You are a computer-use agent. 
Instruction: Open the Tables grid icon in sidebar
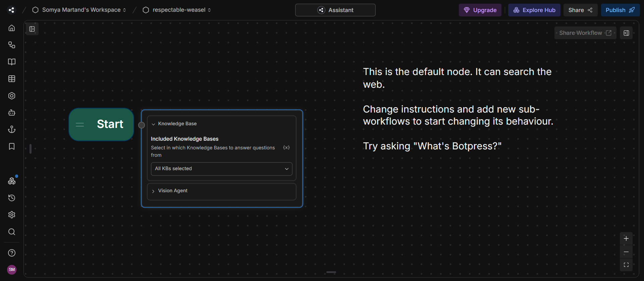coord(12,79)
